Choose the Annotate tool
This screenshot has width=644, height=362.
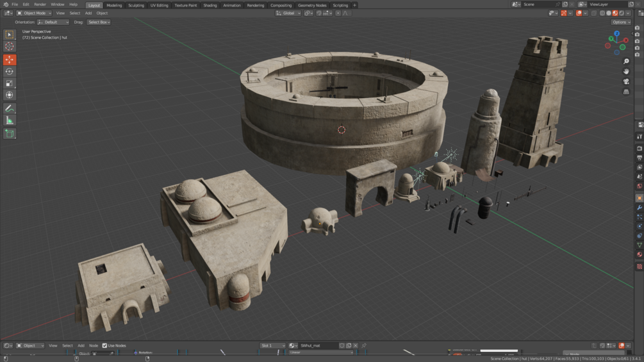coord(10,108)
